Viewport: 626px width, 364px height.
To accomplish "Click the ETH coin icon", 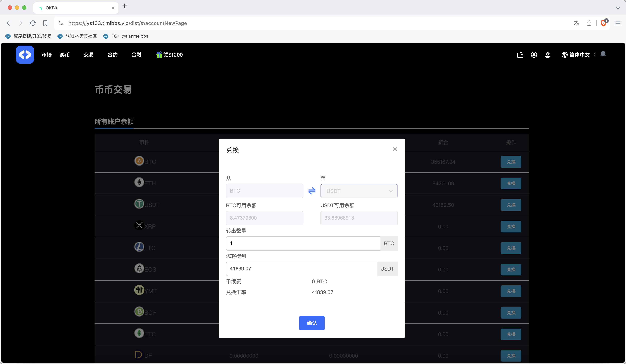I will click(139, 183).
